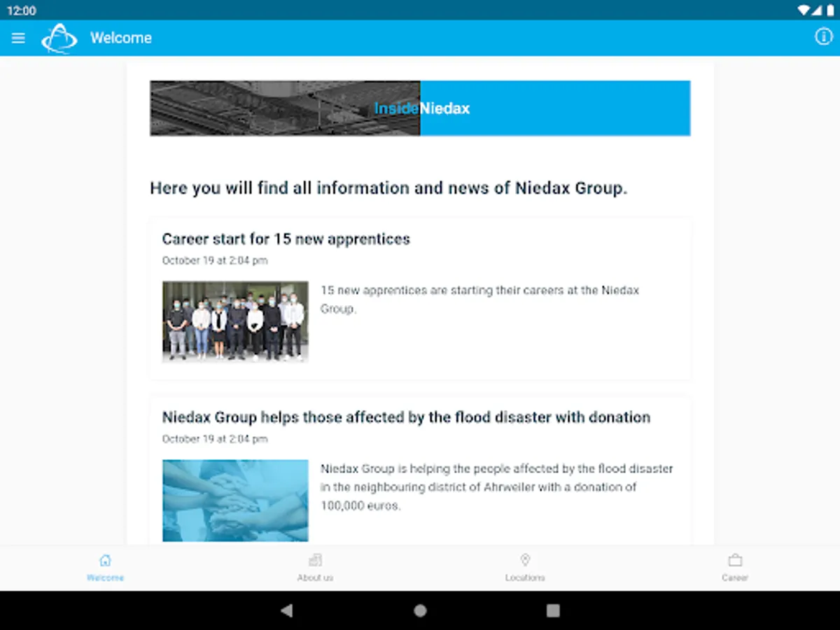Tap the Niedax logo in header

coord(59,38)
